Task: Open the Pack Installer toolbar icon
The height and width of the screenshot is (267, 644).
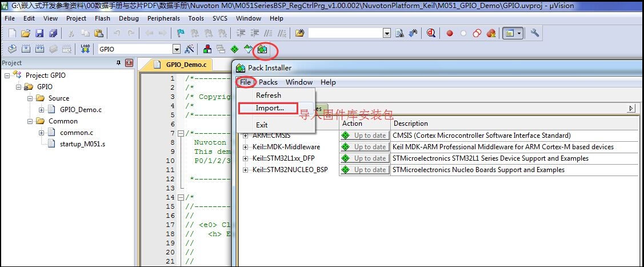Action: point(262,49)
